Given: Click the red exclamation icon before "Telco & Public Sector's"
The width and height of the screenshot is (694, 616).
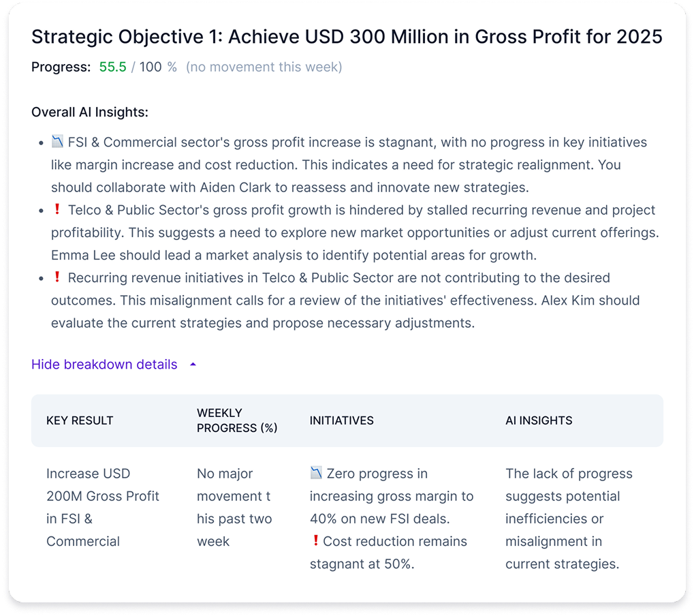Looking at the screenshot, I should point(57,210).
